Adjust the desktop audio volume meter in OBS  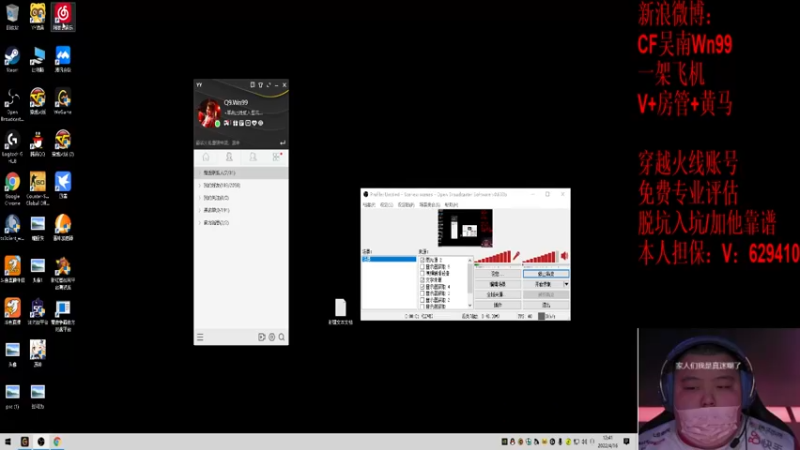540,257
